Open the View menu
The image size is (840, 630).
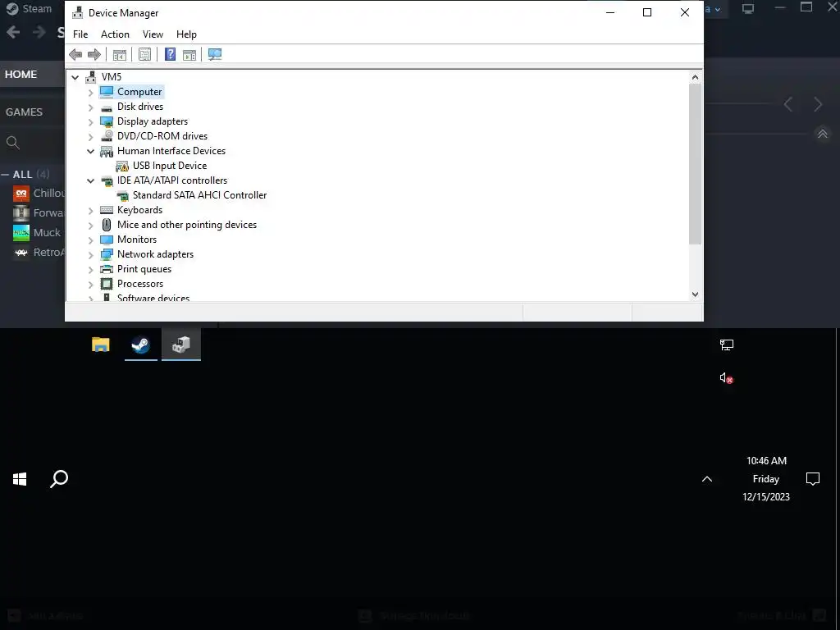pyautogui.click(x=153, y=34)
